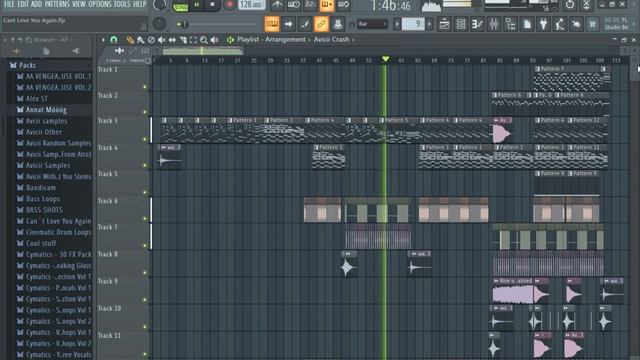Select the Delete tool in playlist
Viewport: 640px width, 360px height.
pyautogui.click(x=151, y=40)
